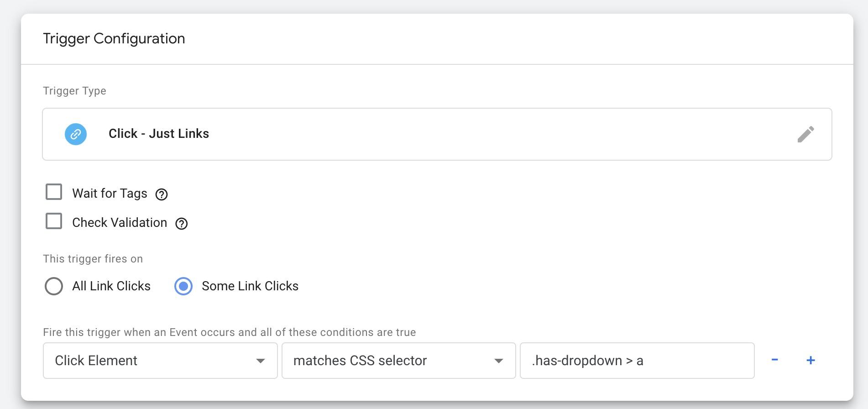Tick the Check Validation checkbox
Screen dimensions: 868x409
[54, 221]
